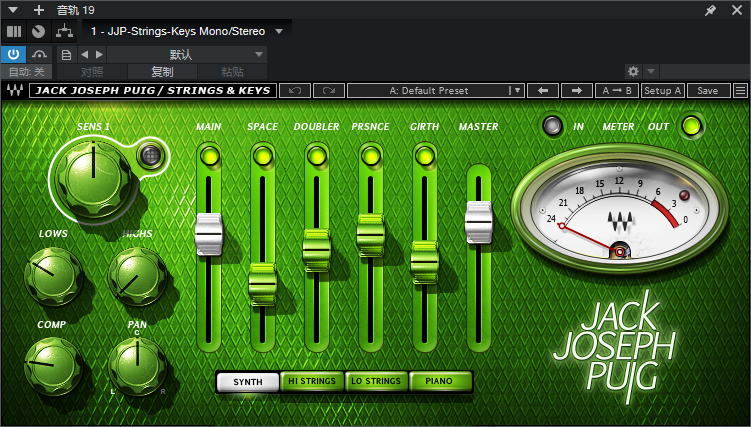Click the Waves redo arrow icon
The image size is (751, 427).
pos(328,90)
